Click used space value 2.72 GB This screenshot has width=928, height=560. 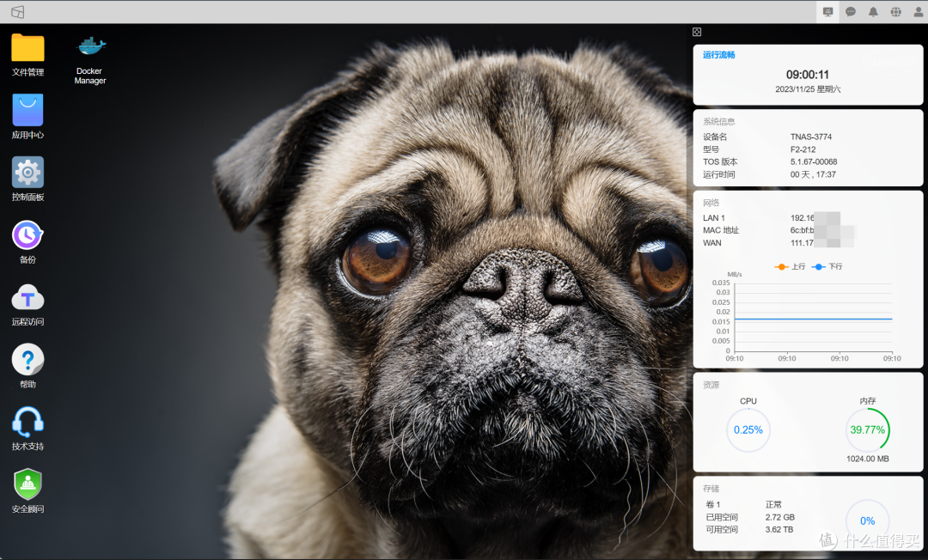tap(779, 517)
